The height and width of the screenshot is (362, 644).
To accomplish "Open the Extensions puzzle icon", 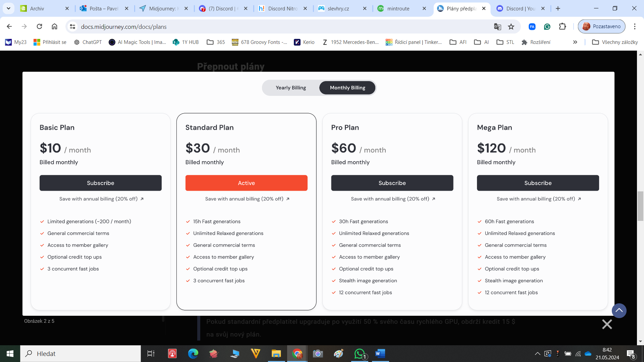I will click(562, 26).
